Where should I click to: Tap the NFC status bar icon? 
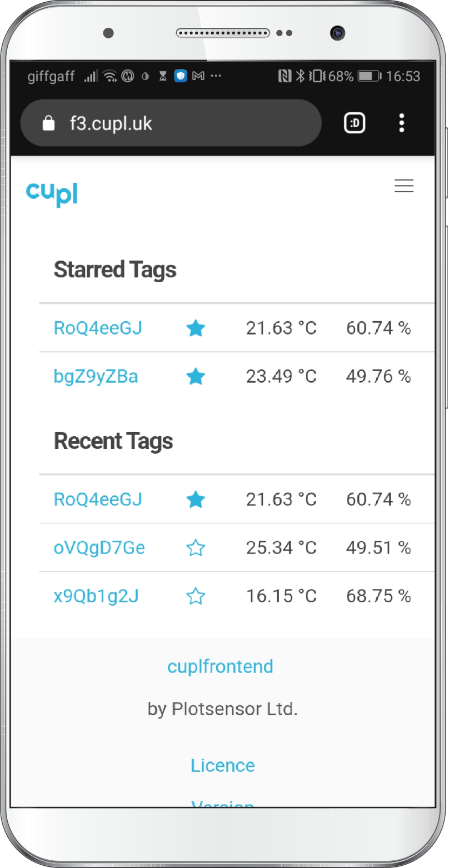click(x=285, y=76)
